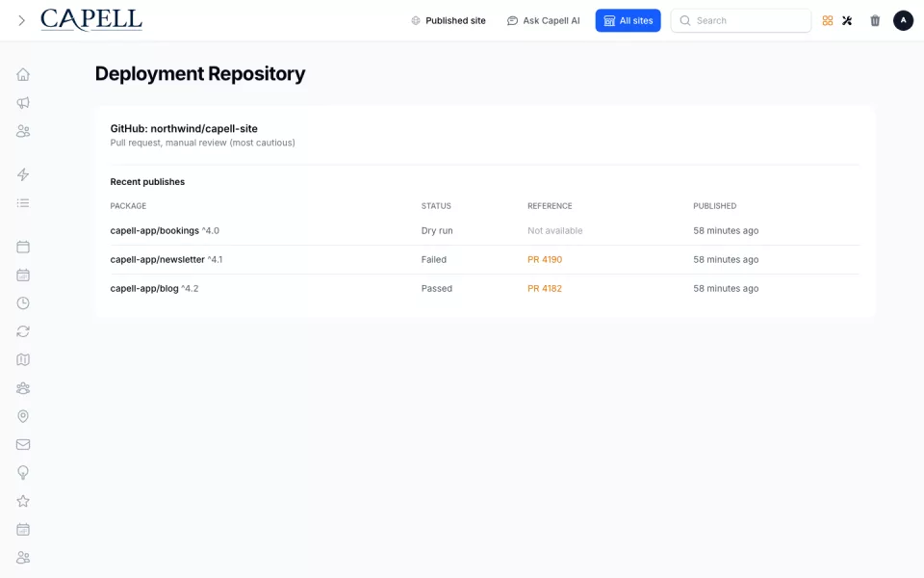Open the wrench and screwdriver tools icon
This screenshot has width=924, height=578.
(847, 20)
